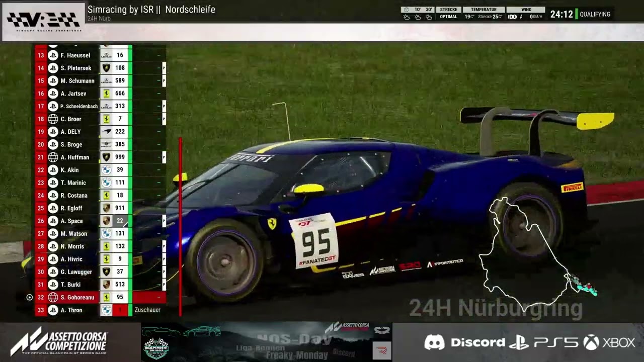This screenshot has height=362, width=644.
Task: Click the Zuschauer label in A. Thron row
Action: tap(147, 310)
